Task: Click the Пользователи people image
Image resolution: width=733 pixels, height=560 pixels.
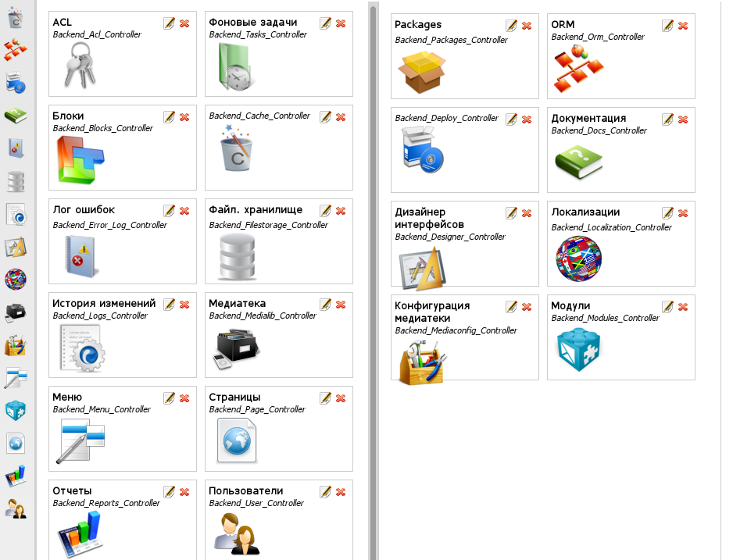Action: [x=237, y=534]
